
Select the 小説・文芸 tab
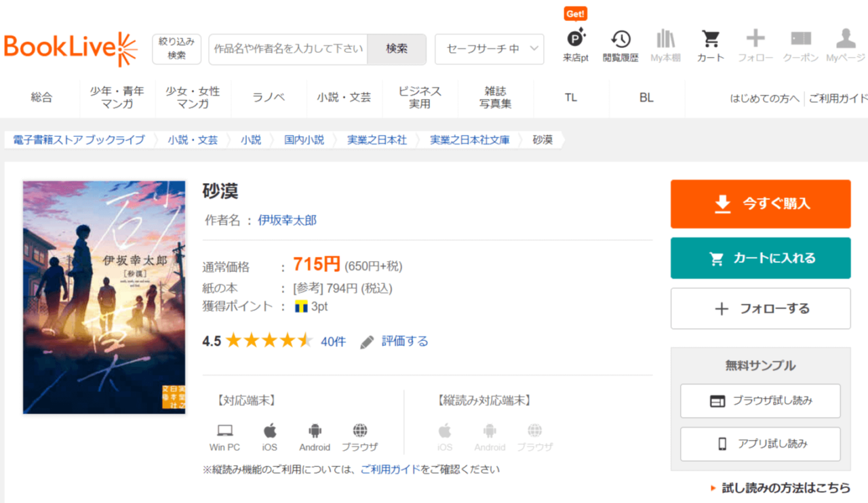coord(344,98)
